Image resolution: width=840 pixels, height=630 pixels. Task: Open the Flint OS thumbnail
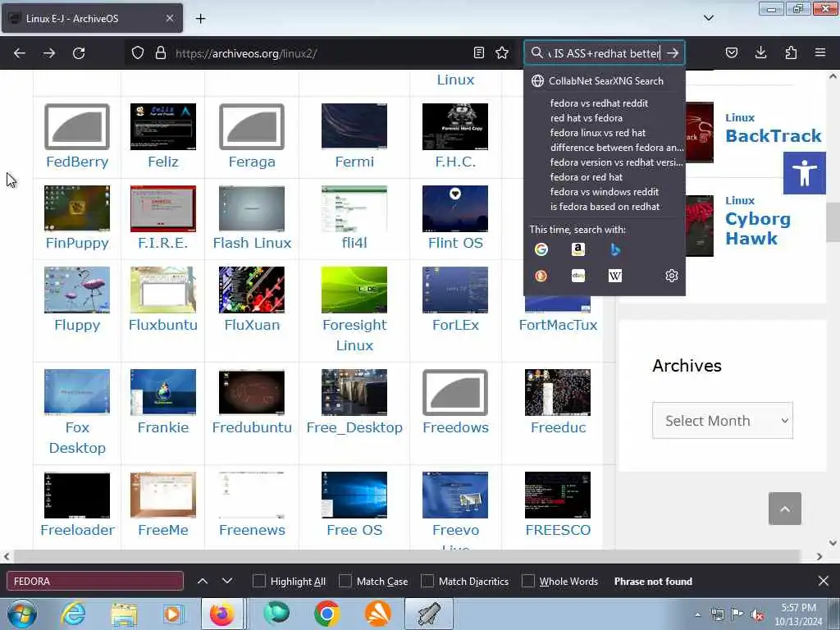click(454, 208)
